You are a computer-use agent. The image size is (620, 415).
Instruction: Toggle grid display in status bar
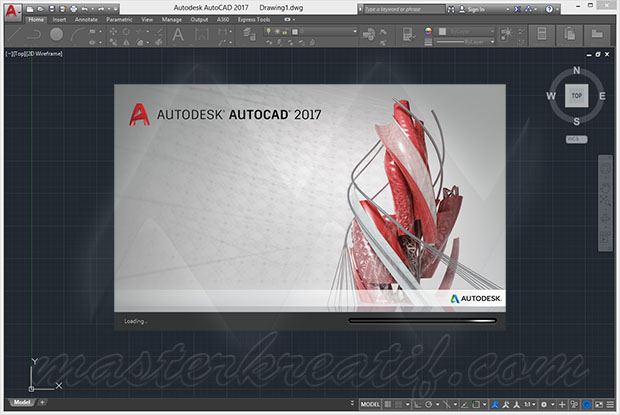pos(388,404)
